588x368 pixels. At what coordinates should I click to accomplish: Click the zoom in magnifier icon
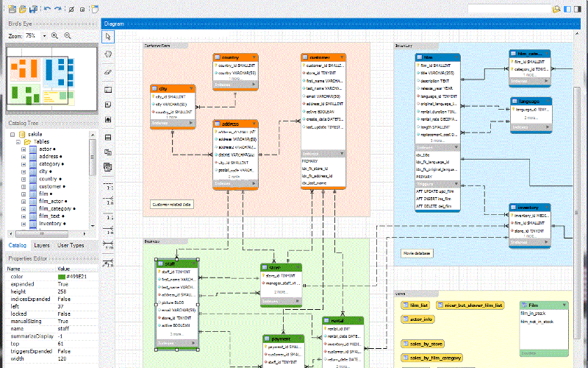pyautogui.click(x=55, y=35)
